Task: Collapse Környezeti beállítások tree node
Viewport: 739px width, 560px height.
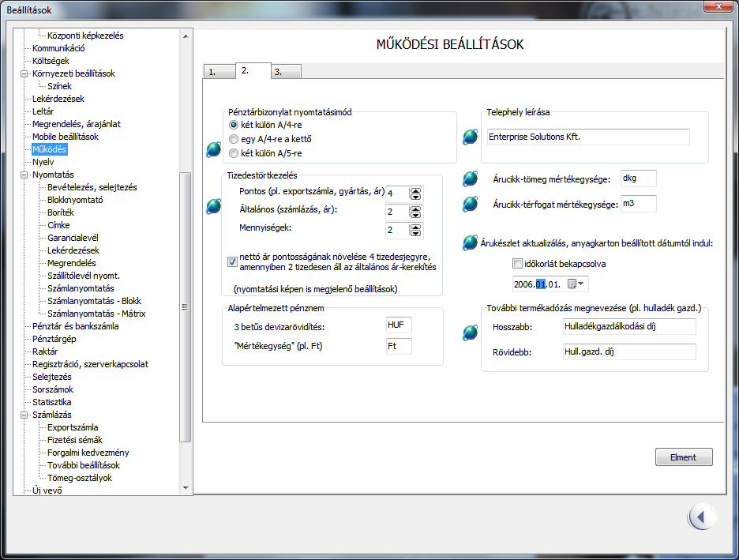Action: 24,73
